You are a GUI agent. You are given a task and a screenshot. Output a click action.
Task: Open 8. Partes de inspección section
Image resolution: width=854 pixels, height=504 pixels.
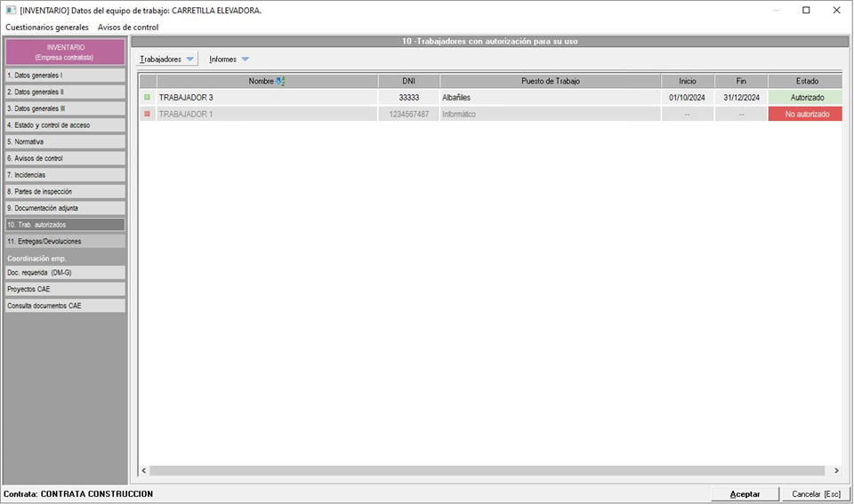[x=65, y=192]
